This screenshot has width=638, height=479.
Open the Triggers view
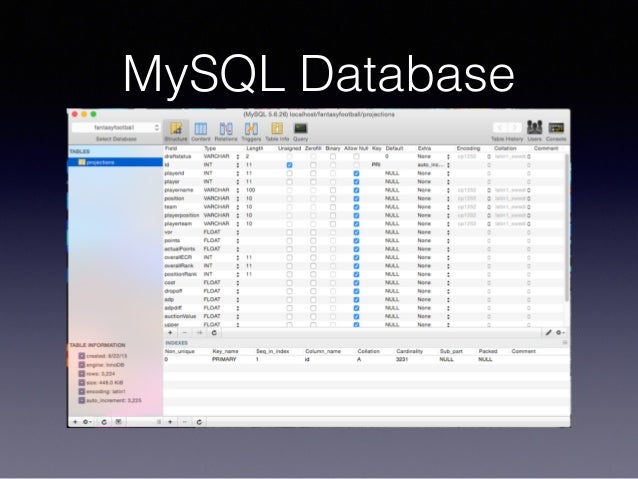(251, 131)
